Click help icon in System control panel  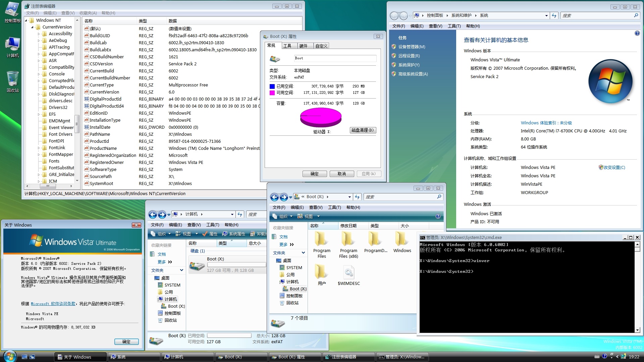637,33
